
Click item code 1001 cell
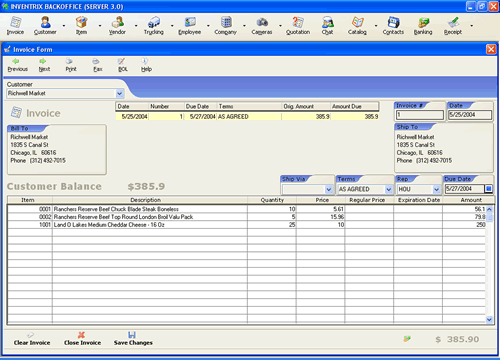coord(30,225)
